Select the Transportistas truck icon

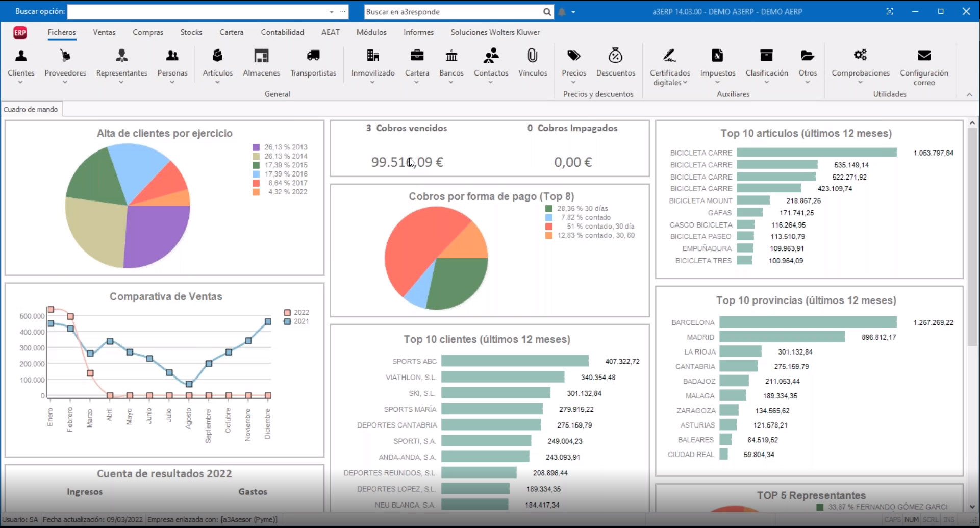(x=313, y=56)
